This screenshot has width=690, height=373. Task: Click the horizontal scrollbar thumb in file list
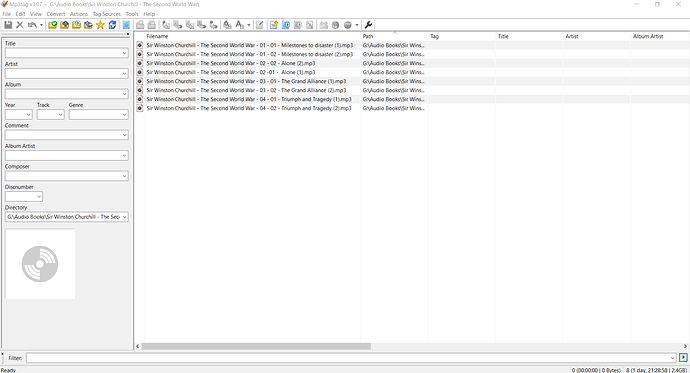pyautogui.click(x=256, y=347)
